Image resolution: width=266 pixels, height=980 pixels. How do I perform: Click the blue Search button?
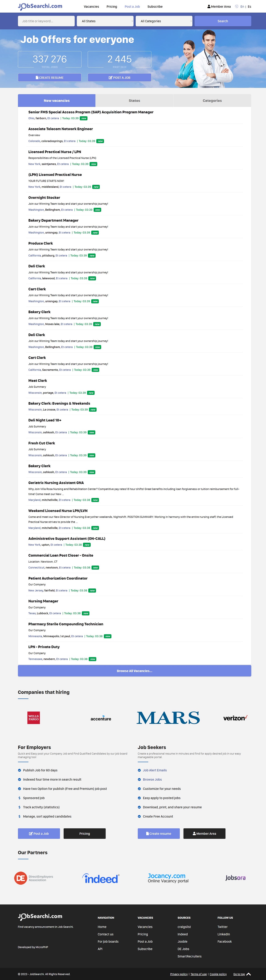point(223,21)
